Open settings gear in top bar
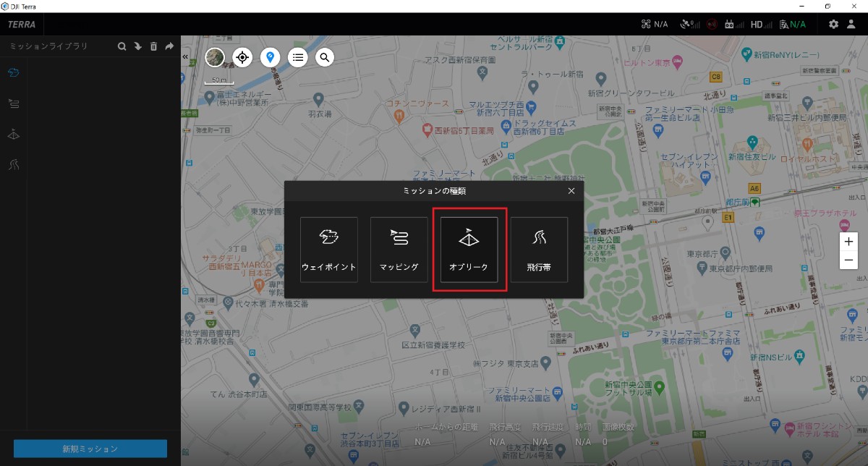868x466 pixels. pyautogui.click(x=833, y=24)
